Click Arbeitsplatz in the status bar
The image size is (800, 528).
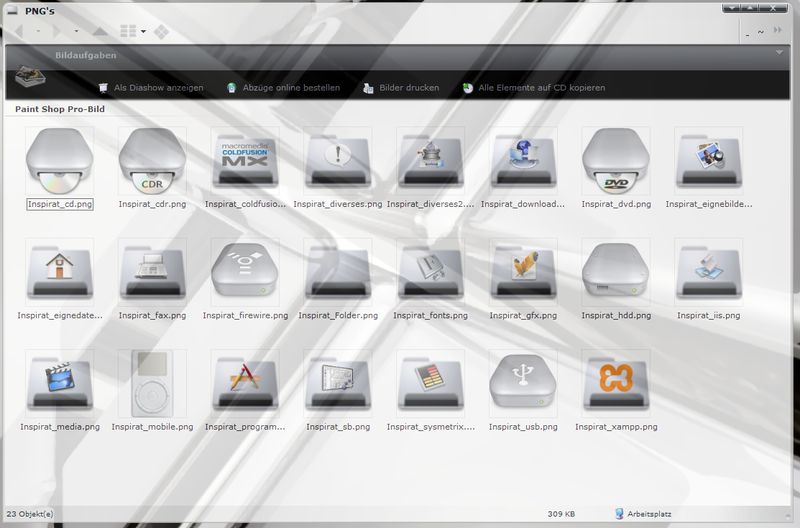pyautogui.click(x=650, y=514)
